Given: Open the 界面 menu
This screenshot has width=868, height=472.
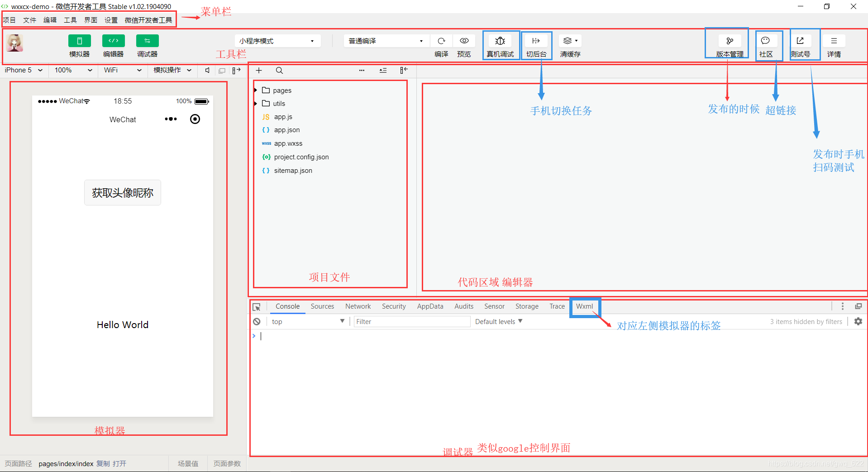Looking at the screenshot, I should coord(91,20).
